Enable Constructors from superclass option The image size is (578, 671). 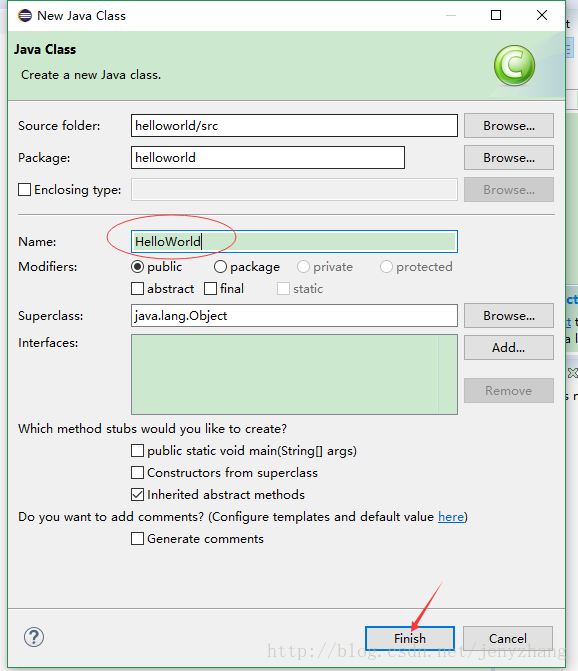(137, 472)
